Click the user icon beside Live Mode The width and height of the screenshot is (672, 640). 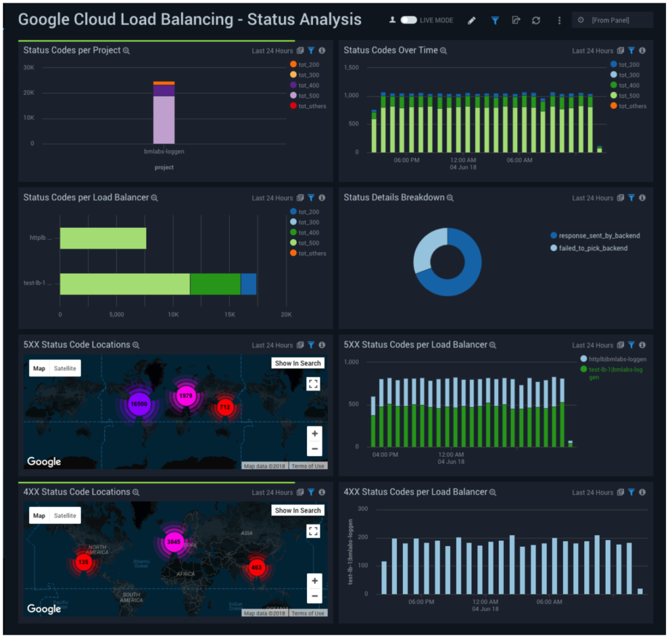pos(394,20)
